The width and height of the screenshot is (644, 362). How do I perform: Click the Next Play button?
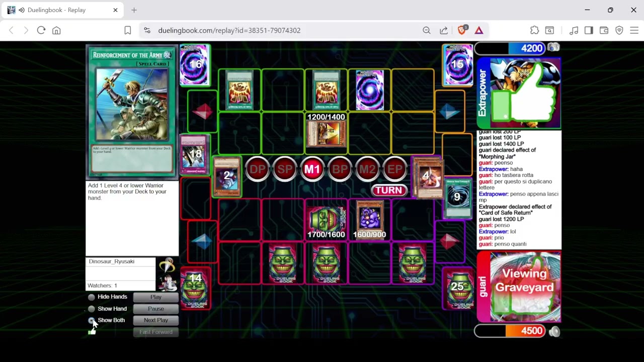click(x=156, y=320)
